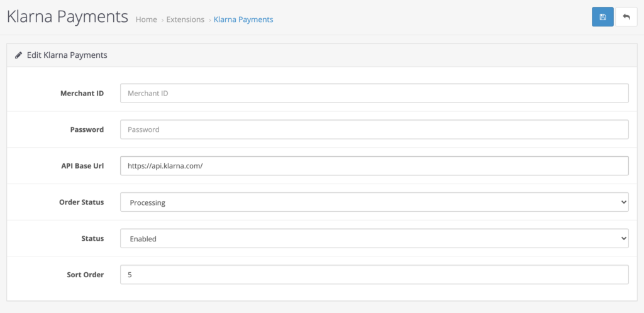Focus the Password input field
Viewport: 644px width, 313px height.
374,129
